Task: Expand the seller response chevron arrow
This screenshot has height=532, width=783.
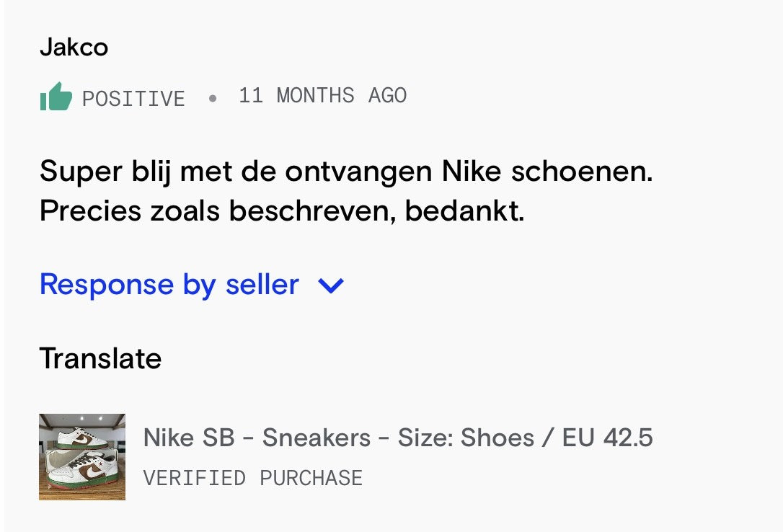Action: pos(331,286)
